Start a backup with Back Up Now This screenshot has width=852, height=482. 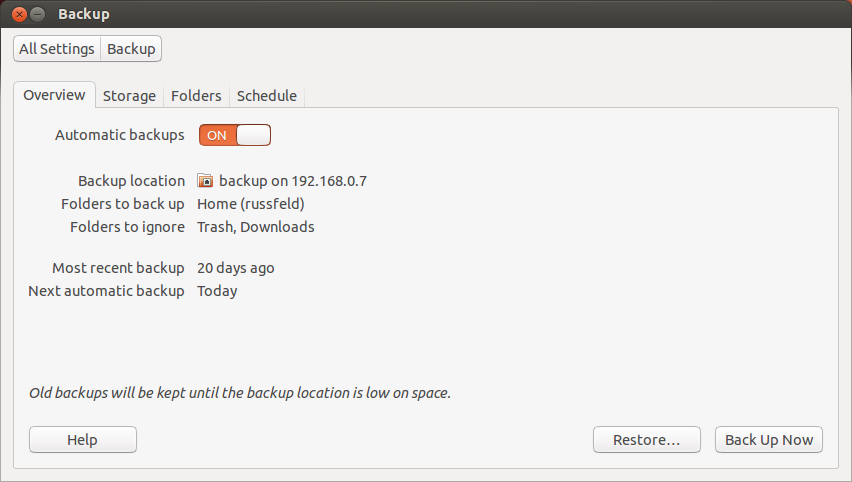coord(768,440)
